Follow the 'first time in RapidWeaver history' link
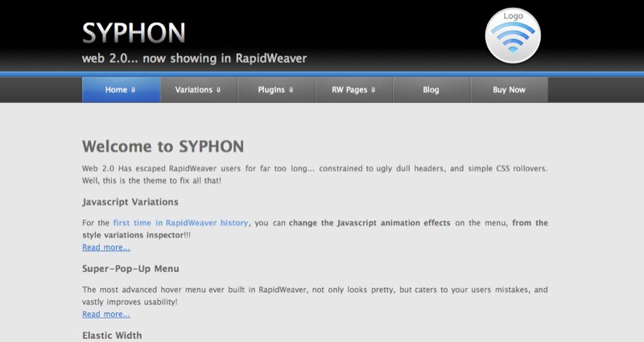Image resolution: width=644 pixels, height=342 pixels. [x=181, y=223]
